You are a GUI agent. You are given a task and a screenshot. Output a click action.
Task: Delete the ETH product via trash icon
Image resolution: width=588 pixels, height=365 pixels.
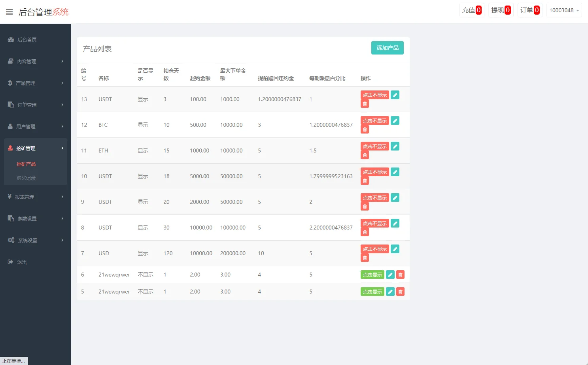pos(365,155)
